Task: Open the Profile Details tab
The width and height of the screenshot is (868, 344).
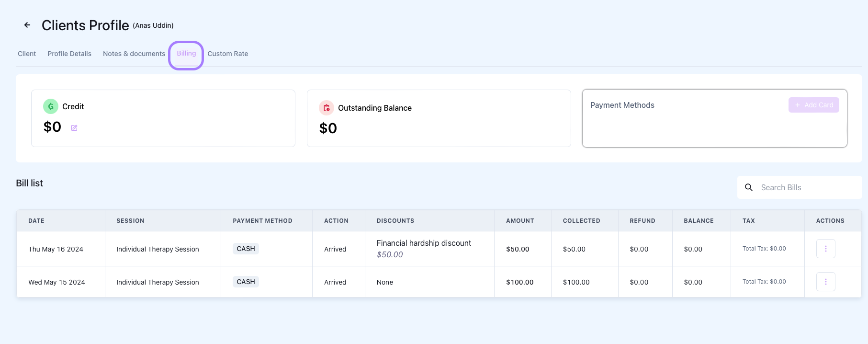Action: click(69, 54)
